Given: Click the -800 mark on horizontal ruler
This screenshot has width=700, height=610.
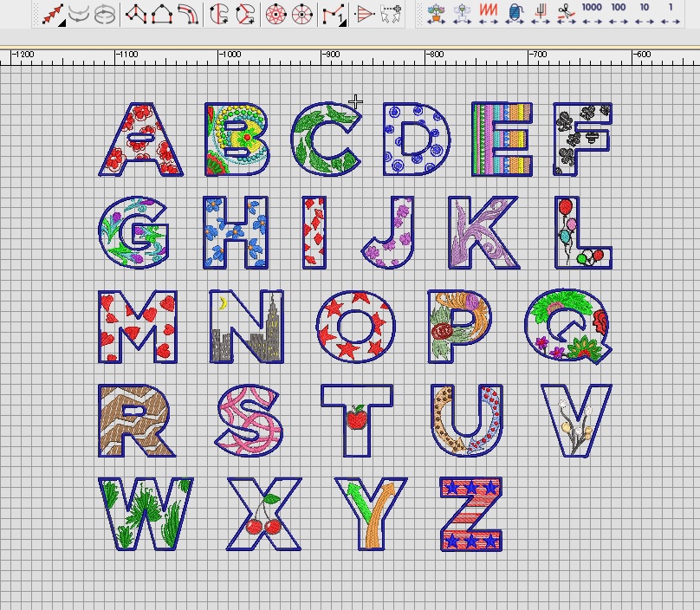Looking at the screenshot, I should [x=434, y=55].
